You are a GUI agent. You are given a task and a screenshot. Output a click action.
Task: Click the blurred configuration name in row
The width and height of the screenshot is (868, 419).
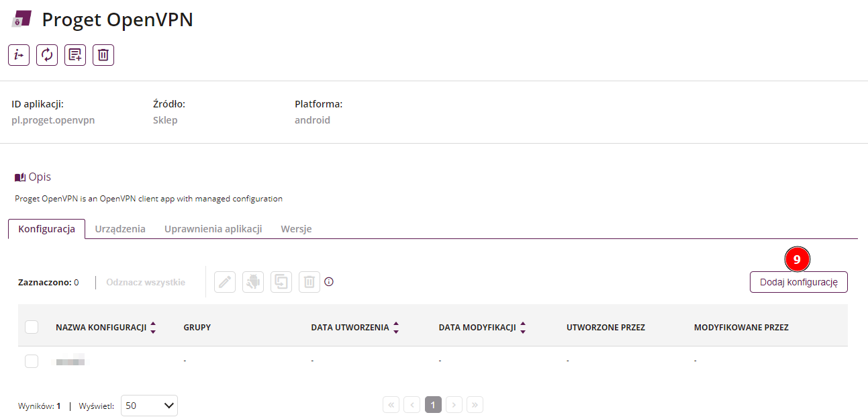[x=70, y=361]
